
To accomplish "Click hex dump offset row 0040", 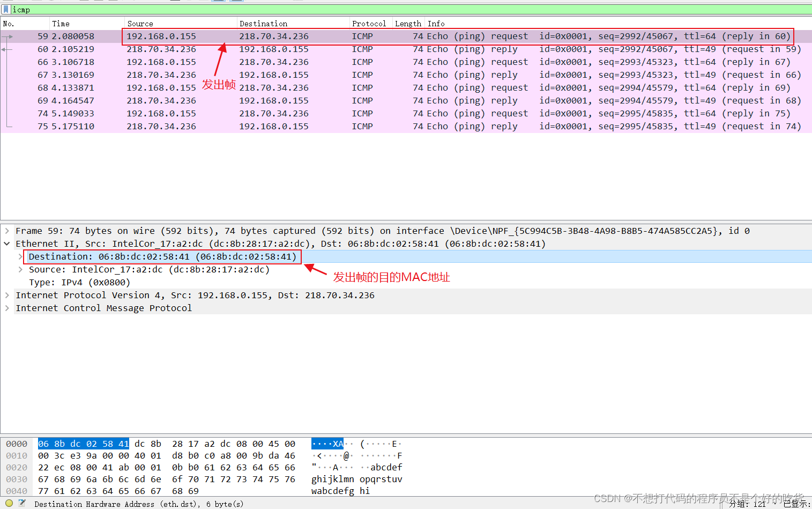I will 17,491.
